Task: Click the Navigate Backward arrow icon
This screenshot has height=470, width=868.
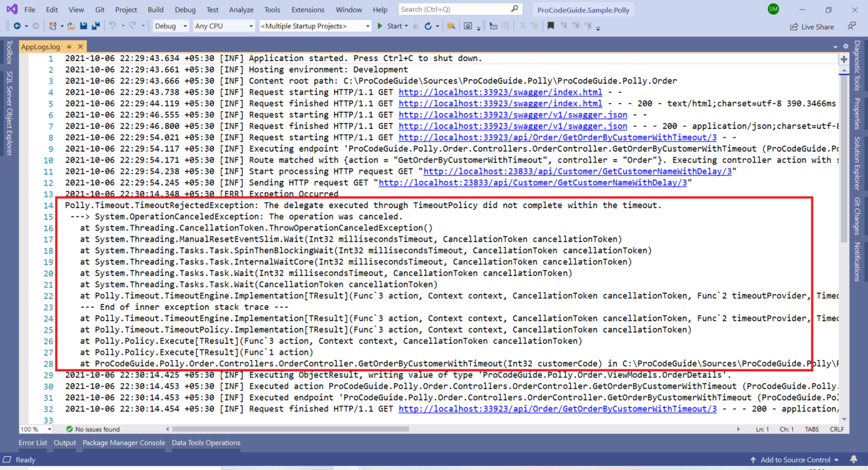Action: click(18, 25)
